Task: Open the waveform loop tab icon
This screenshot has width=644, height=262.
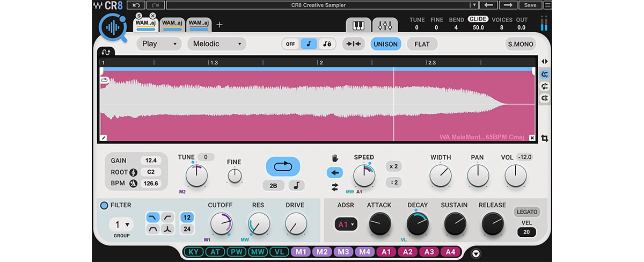Action: (106, 52)
